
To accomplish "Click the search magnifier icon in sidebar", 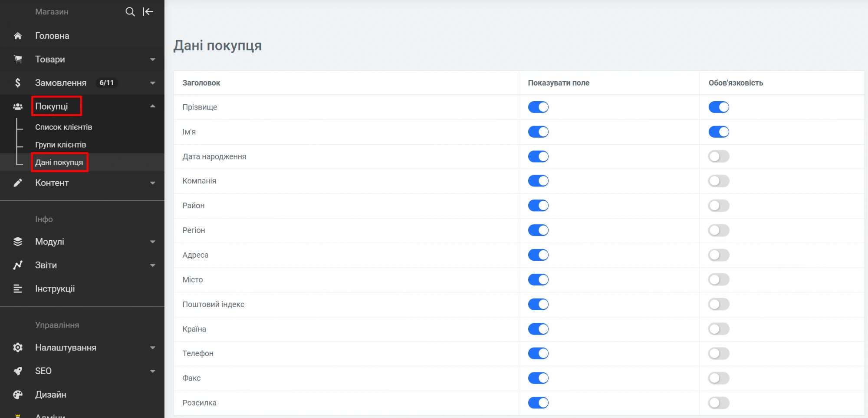I will coord(130,12).
